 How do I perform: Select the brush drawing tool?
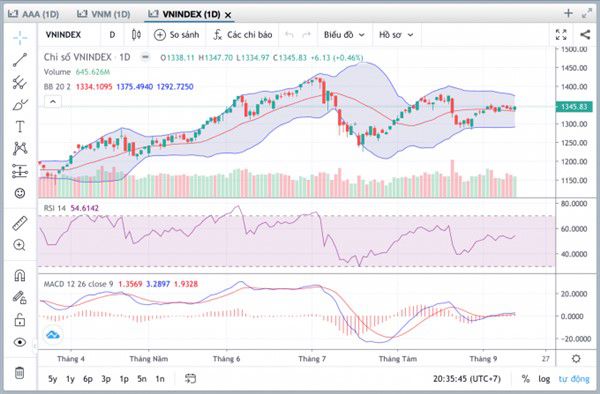(x=20, y=104)
